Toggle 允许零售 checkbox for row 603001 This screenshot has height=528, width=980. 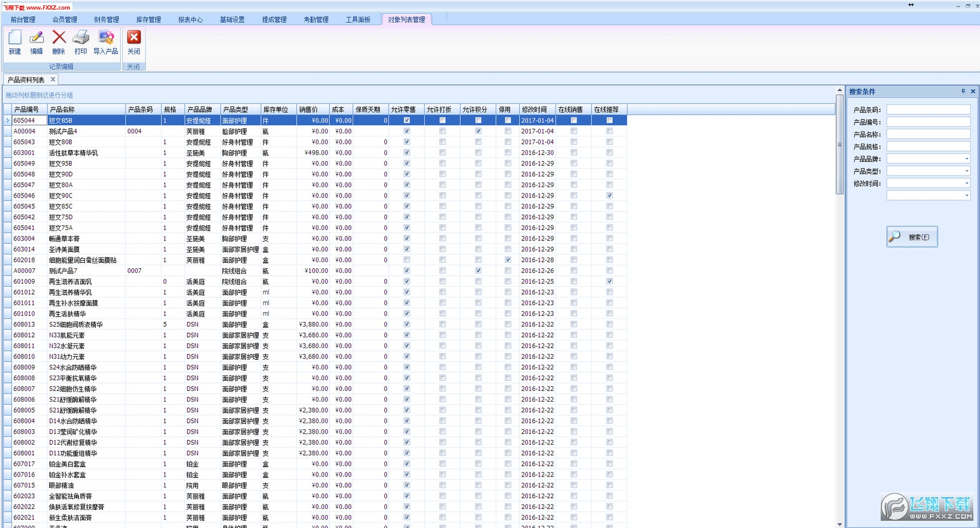[x=406, y=153]
